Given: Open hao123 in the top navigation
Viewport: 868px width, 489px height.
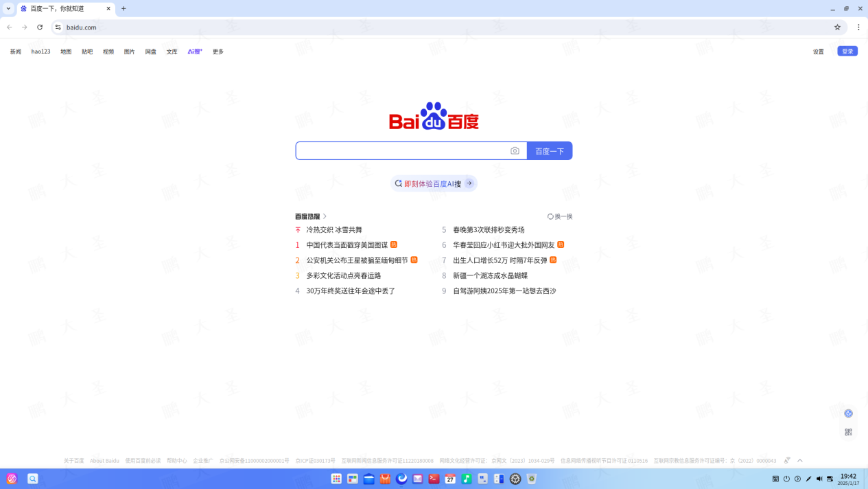Looking at the screenshot, I should pos(40,52).
